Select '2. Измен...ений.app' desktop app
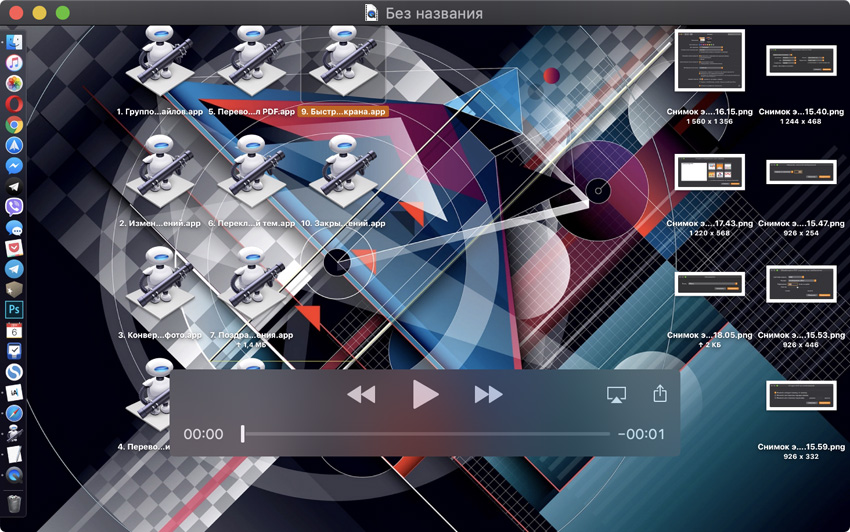 pos(159,171)
